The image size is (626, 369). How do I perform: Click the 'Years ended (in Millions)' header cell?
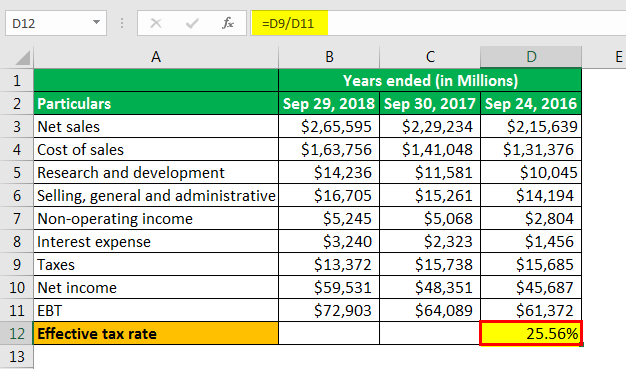(430, 81)
